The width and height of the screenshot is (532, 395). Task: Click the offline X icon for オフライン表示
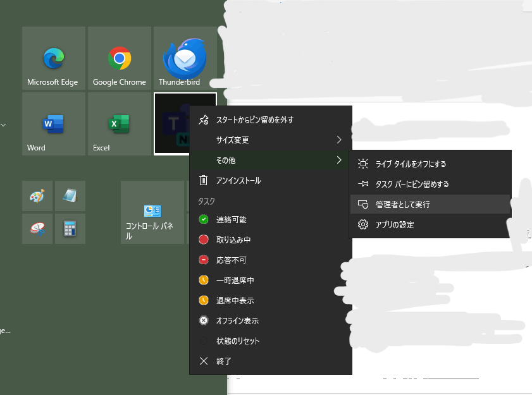point(204,320)
